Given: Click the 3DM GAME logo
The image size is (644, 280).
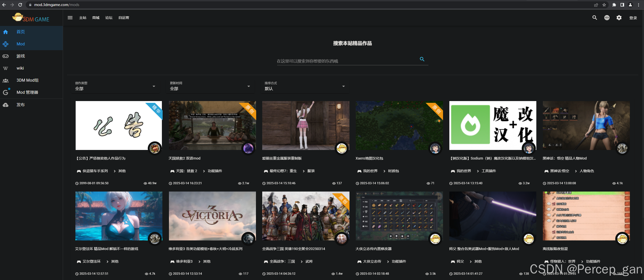Looking at the screenshot, I should tap(31, 18).
